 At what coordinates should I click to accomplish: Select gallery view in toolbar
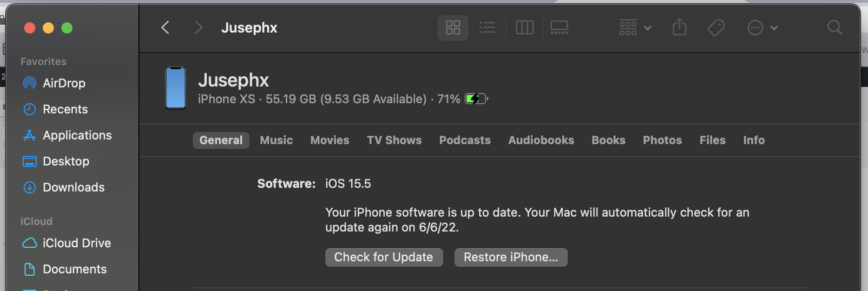coord(559,28)
